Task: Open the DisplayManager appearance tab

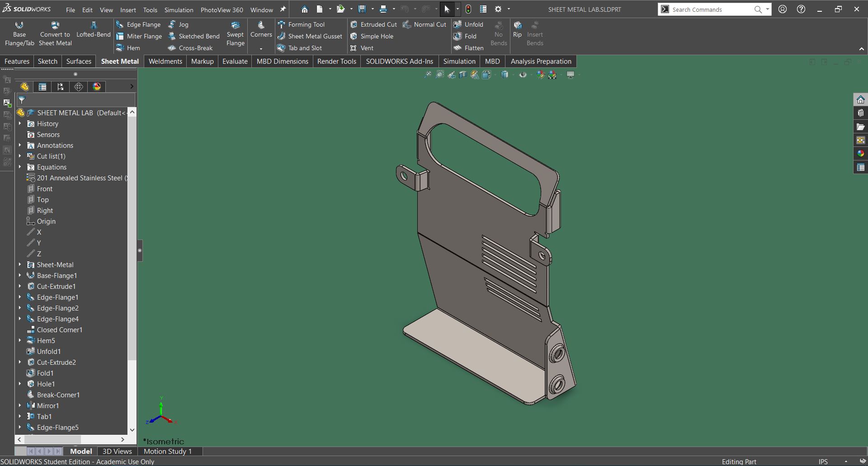Action: pos(97,87)
